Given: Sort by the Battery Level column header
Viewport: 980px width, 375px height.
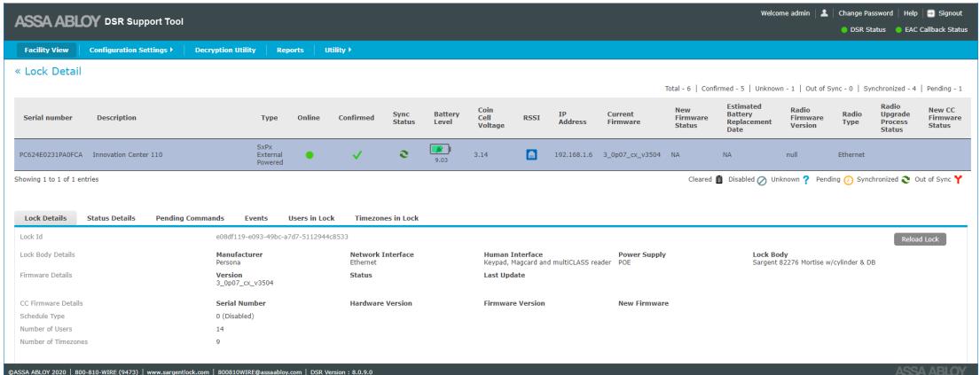Looking at the screenshot, I should (x=446, y=118).
